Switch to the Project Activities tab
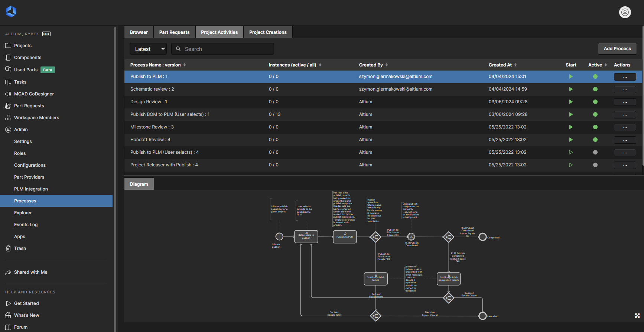The width and height of the screenshot is (644, 332). click(219, 32)
